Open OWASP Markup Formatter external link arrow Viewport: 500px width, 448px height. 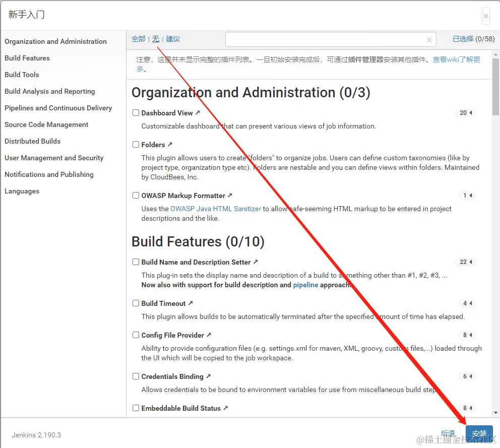pos(230,195)
